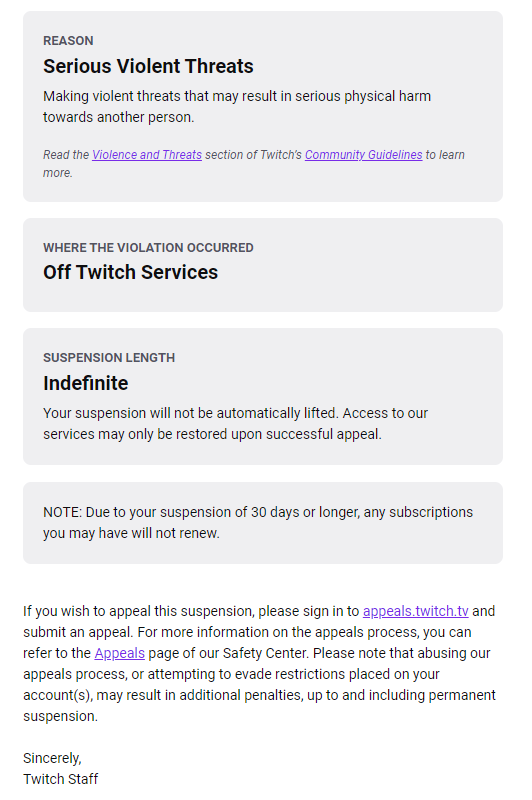
Task: Click the 'Twitch Staff' signature
Action: pos(61,779)
